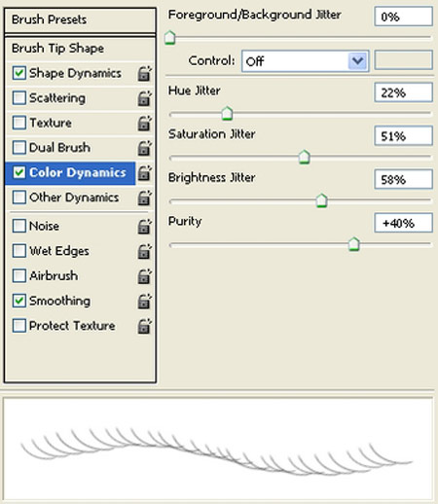Viewport: 438px width, 504px height.
Task: Open the Other Dynamics settings
Action: click(x=74, y=198)
